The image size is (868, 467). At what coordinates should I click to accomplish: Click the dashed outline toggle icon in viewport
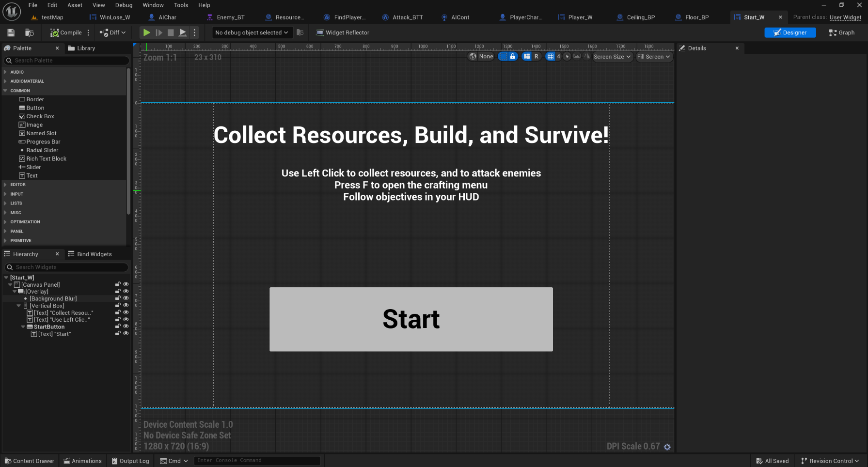(503, 57)
